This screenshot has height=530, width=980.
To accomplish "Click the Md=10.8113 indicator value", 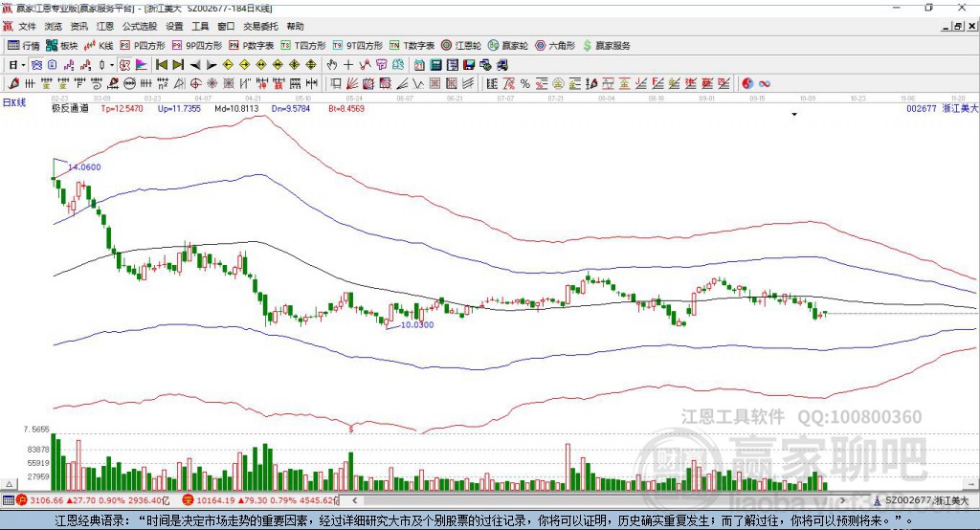I will 236,108.
